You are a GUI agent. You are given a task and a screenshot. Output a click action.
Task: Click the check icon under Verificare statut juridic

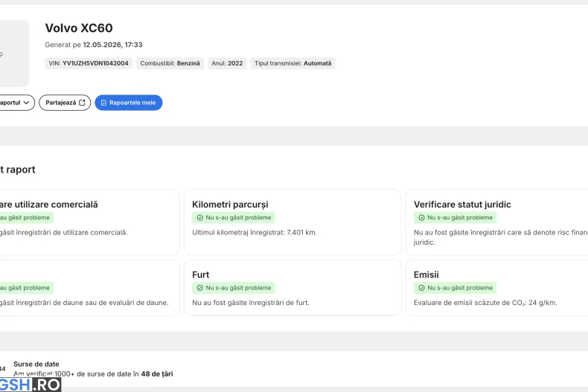(x=421, y=218)
